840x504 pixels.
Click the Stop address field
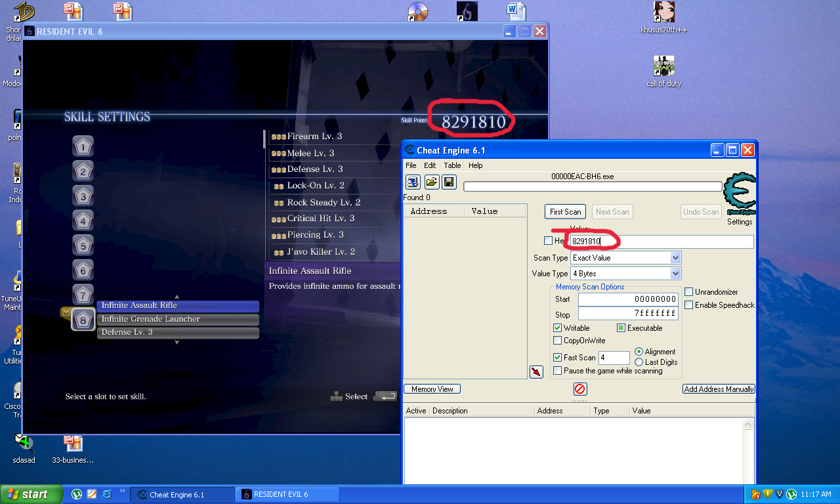pyautogui.click(x=628, y=314)
